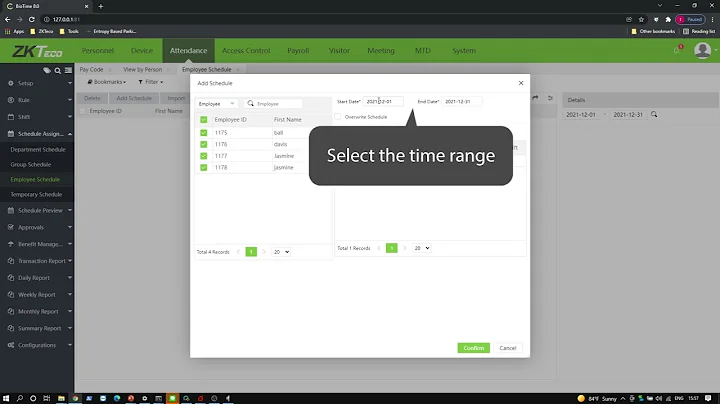720x404 pixels.
Task: Expand the Schedule Preview section
Action: [37, 210]
